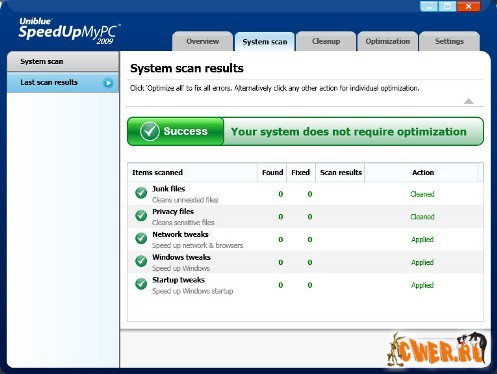The height and width of the screenshot is (374, 497).
Task: Select System scan in the sidebar
Action: pos(63,61)
